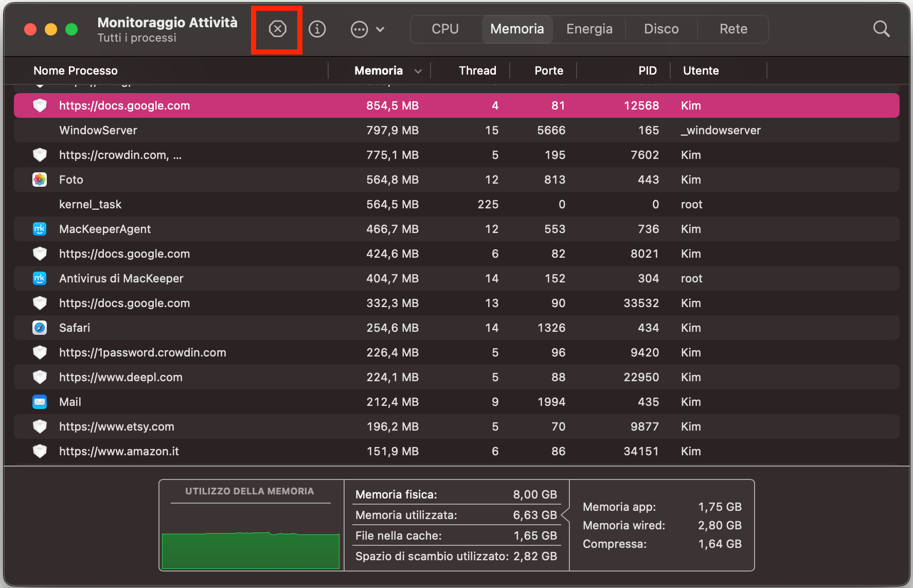
Task: Click the Antivirus di MacKeeper icon
Action: pos(40,278)
